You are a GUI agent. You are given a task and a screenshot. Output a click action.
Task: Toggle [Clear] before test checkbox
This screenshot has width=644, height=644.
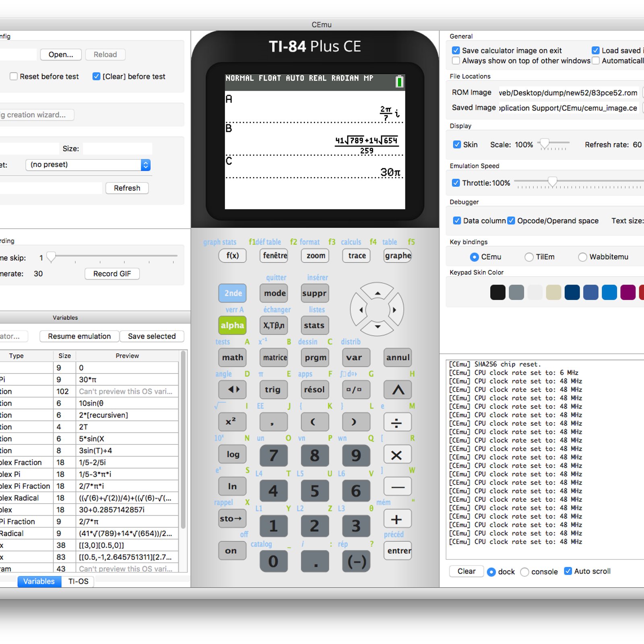tap(97, 76)
